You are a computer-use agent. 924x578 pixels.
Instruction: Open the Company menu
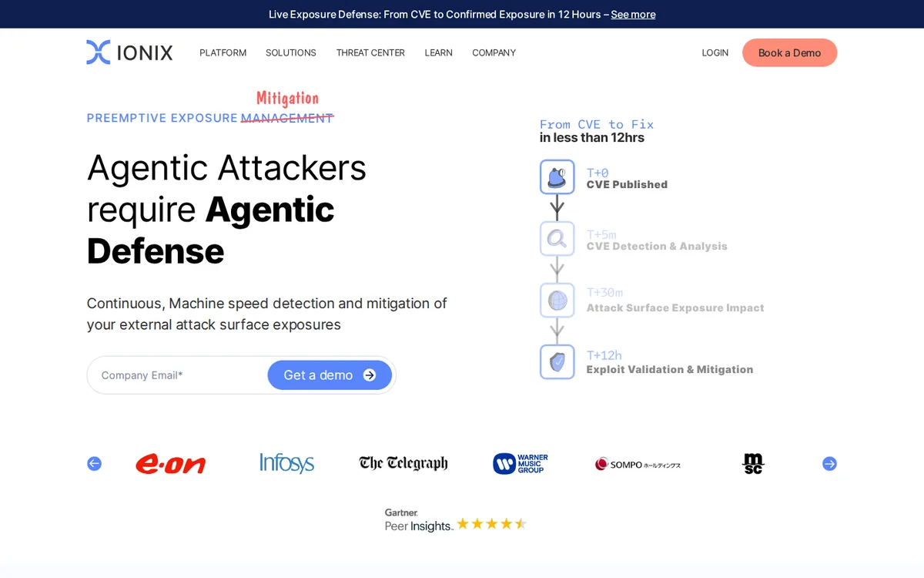[x=494, y=52]
